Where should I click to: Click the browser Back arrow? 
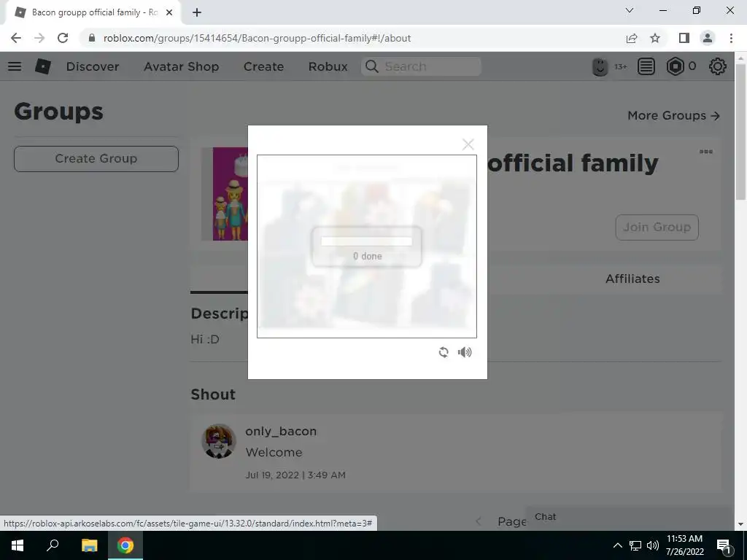pos(16,38)
